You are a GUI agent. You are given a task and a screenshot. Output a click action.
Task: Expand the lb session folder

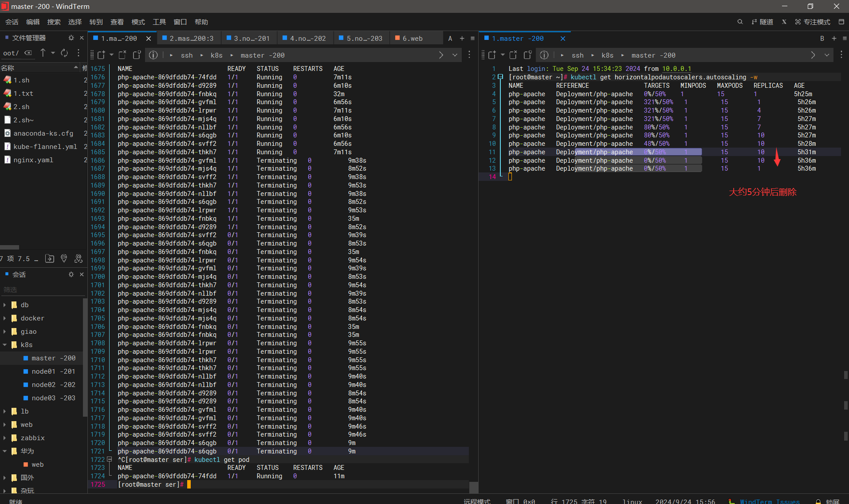pos(4,411)
